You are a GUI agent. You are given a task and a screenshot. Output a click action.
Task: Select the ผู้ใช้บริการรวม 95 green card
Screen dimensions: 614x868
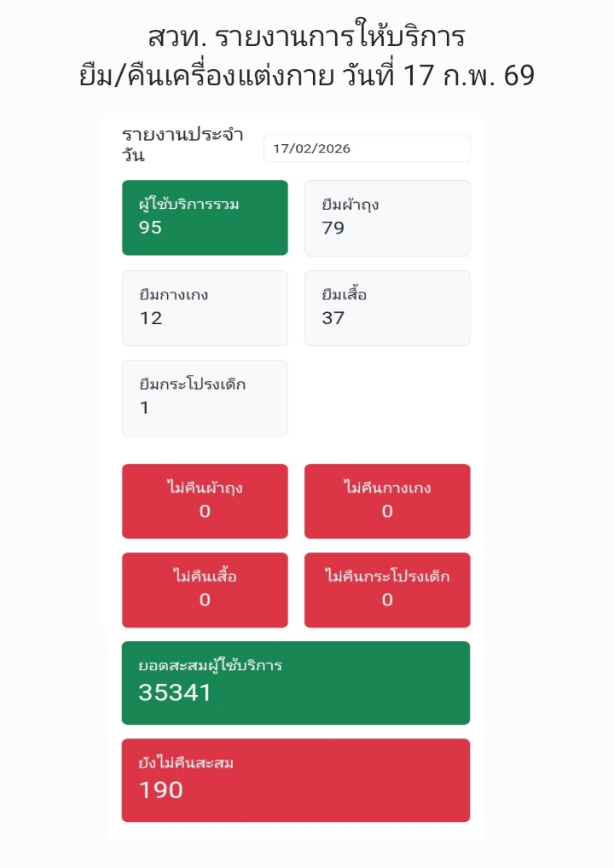(205, 217)
